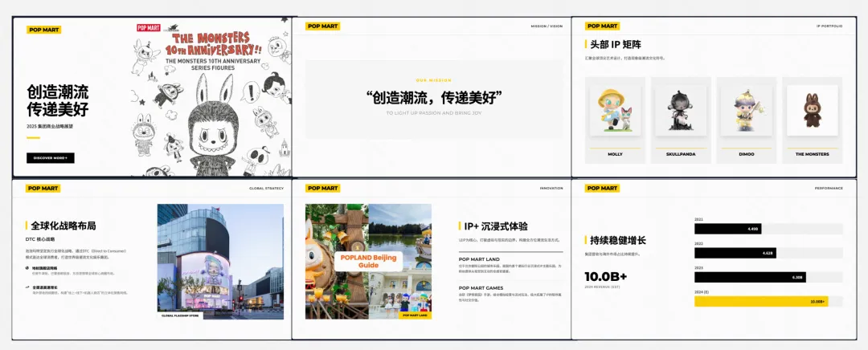Click the IP PORTFOLIO header label

click(829, 26)
